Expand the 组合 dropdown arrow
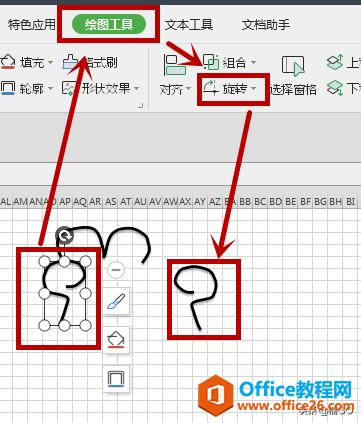The width and height of the screenshot is (361, 423). pos(253,62)
